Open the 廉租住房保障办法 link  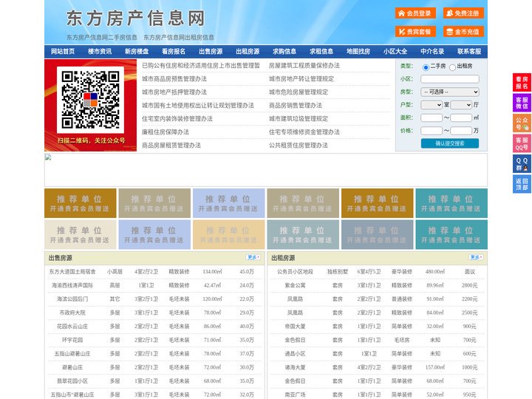(166, 132)
